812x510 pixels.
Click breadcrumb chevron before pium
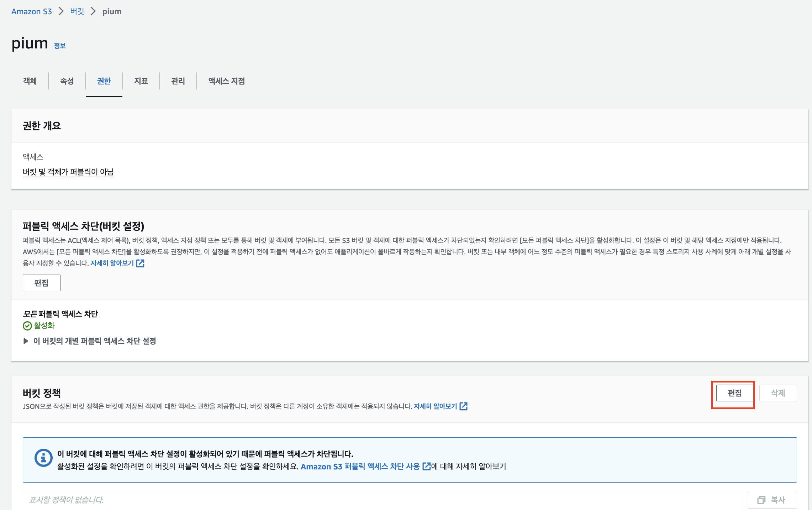(x=93, y=11)
